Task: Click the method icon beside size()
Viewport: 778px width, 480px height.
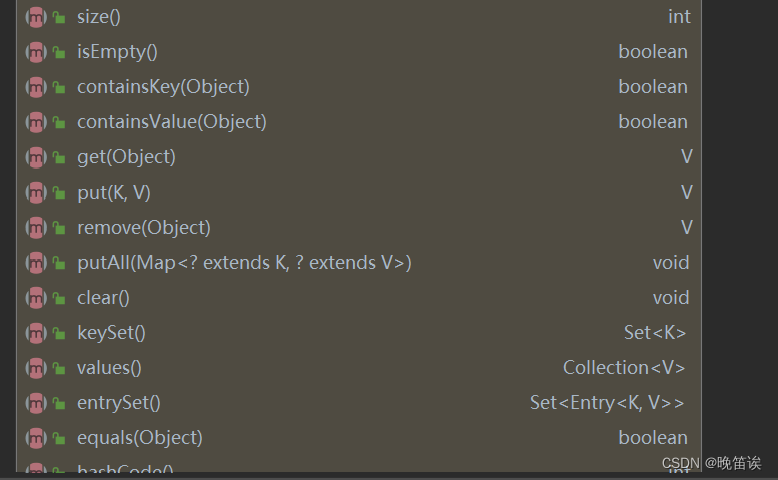Action: [36, 17]
